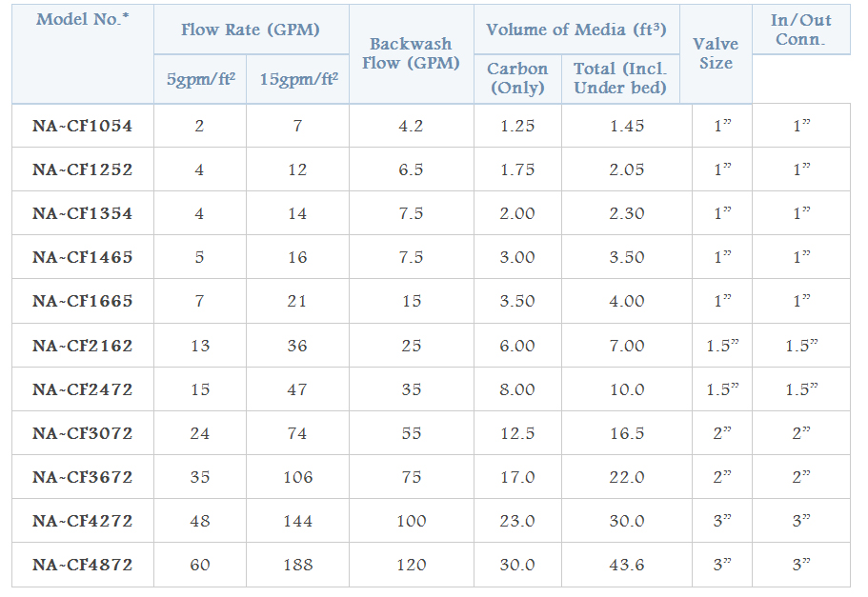Screen dimensions: 868x597
Task: Select the 43.6 total media volume cell
Action: (626, 565)
